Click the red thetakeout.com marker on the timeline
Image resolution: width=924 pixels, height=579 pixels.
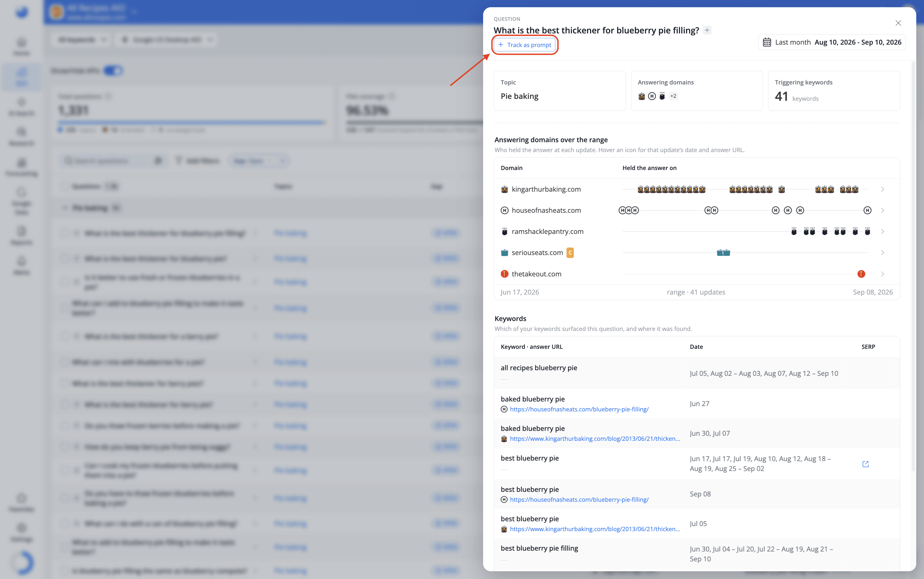click(x=861, y=274)
